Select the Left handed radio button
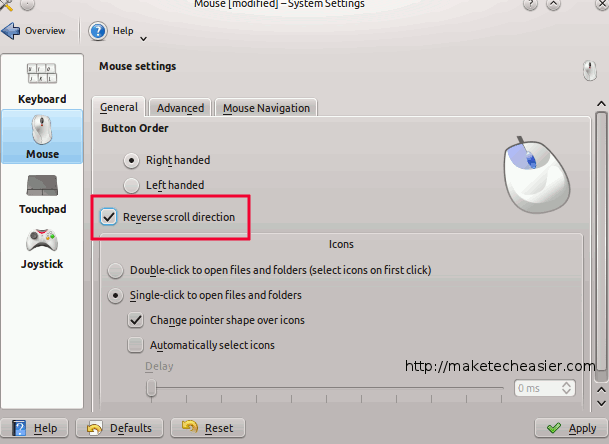 tap(131, 185)
